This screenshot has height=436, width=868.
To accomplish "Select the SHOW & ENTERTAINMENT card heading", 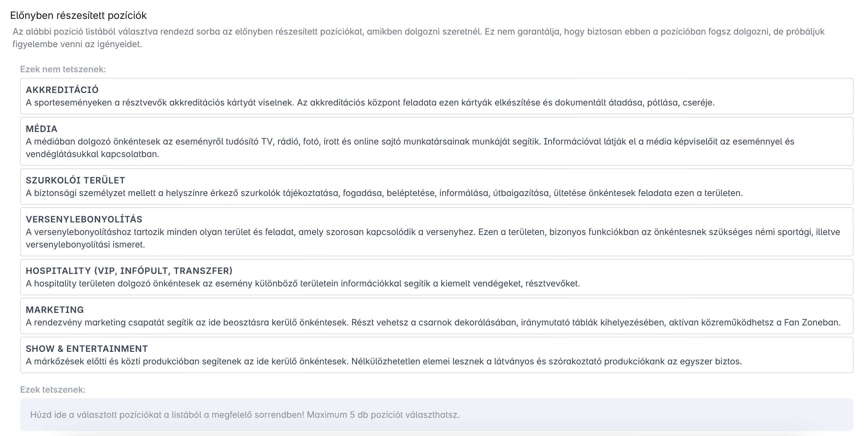I will [x=87, y=349].
